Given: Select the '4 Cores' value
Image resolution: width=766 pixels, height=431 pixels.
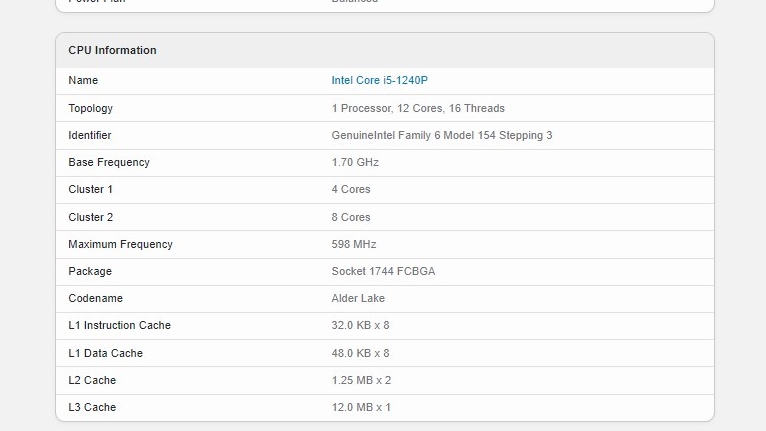Looking at the screenshot, I should coord(351,189).
